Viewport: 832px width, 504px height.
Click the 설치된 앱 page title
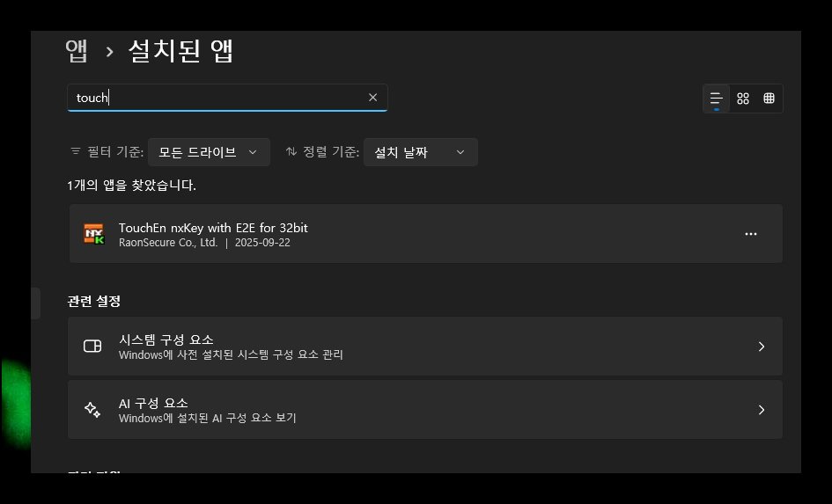click(x=180, y=51)
